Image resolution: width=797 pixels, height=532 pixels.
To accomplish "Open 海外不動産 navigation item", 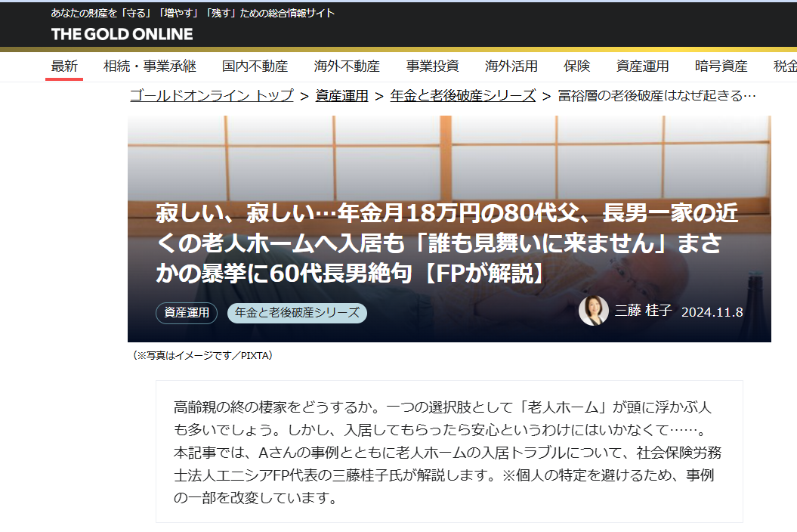I will pyautogui.click(x=347, y=66).
